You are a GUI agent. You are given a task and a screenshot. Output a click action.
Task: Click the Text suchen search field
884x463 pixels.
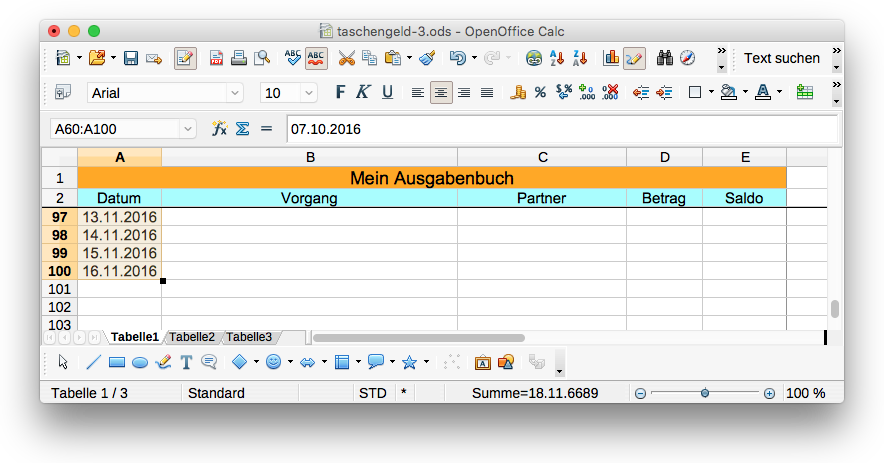tap(781, 58)
